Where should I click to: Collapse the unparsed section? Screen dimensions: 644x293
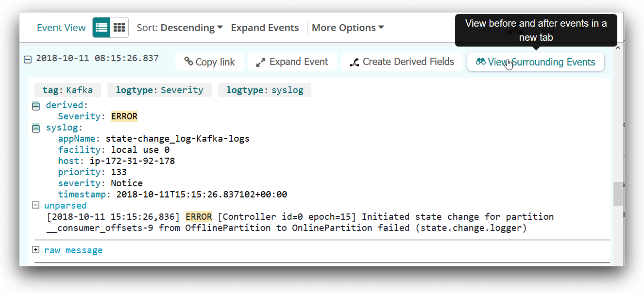35,205
